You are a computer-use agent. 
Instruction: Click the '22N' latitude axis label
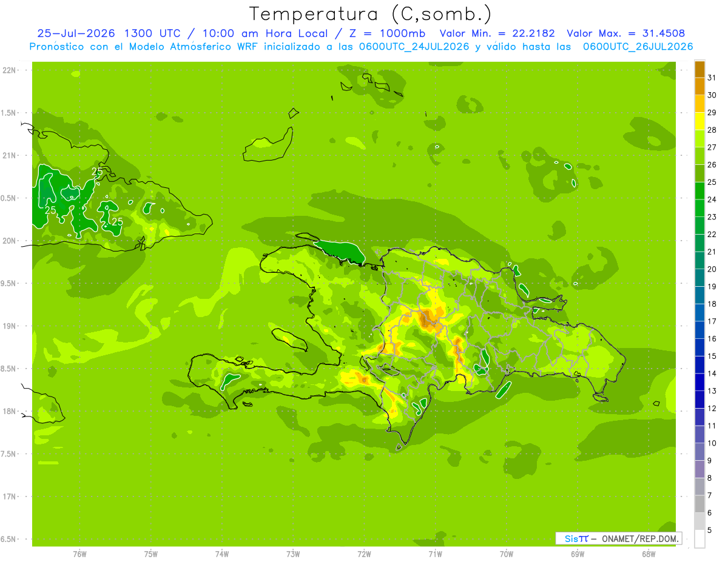[10, 70]
